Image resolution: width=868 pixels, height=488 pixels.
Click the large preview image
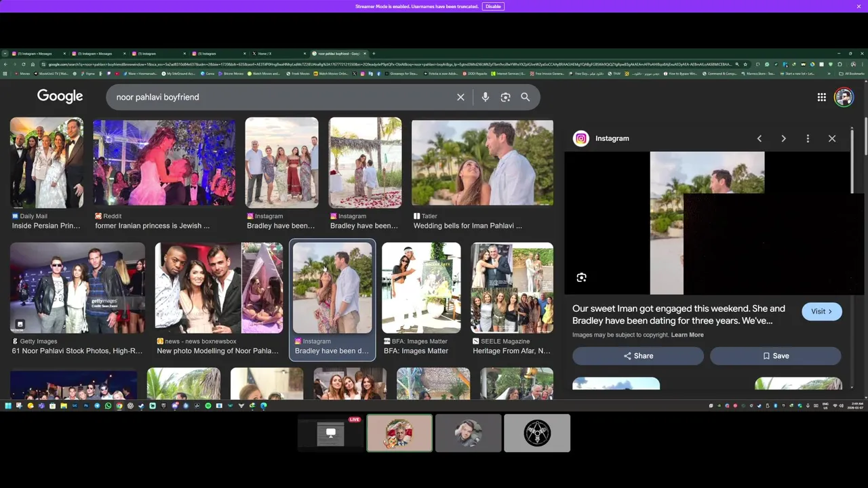tap(707, 223)
